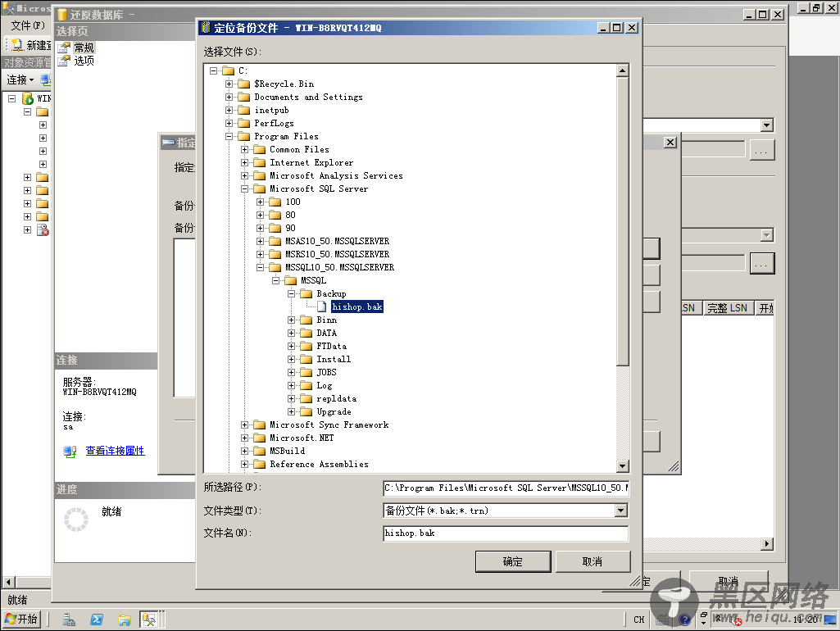This screenshot has width=840, height=631.
Task: Select the MSRS10_50.MSSQLSERVER folder
Action: [337, 254]
